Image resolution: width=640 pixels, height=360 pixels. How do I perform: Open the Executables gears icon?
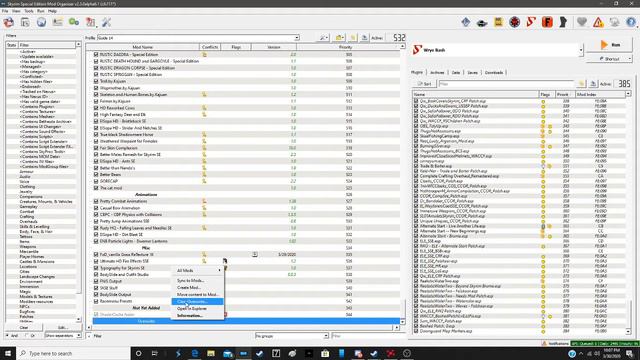pyautogui.click(x=74, y=22)
